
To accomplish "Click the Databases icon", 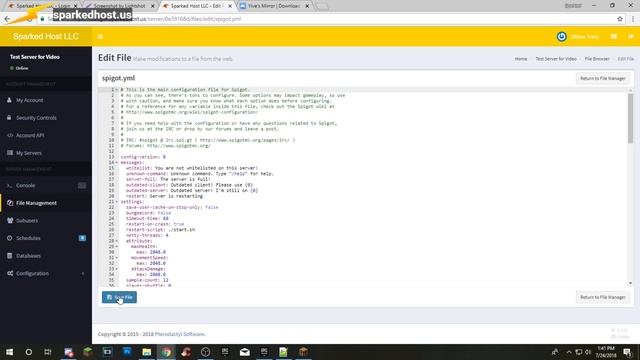I will click(10, 256).
